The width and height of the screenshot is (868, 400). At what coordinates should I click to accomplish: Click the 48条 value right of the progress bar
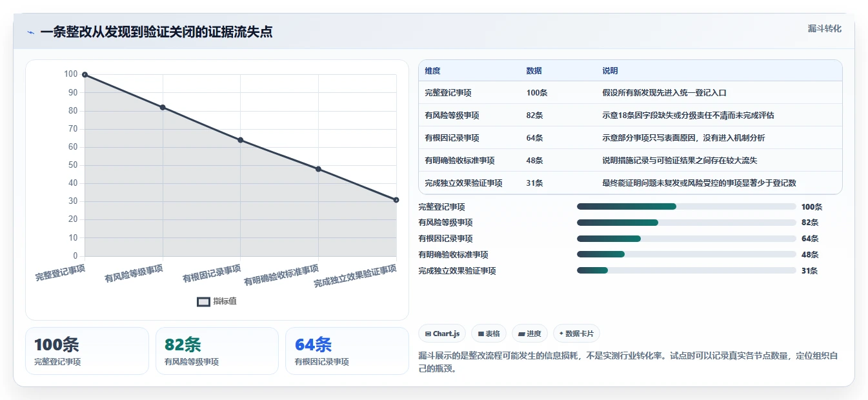[809, 255]
